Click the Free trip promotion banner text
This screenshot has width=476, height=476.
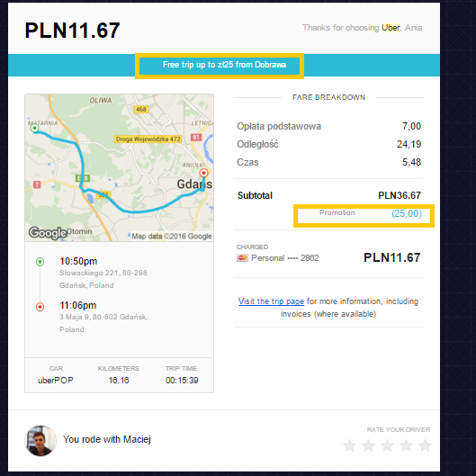tap(224, 65)
